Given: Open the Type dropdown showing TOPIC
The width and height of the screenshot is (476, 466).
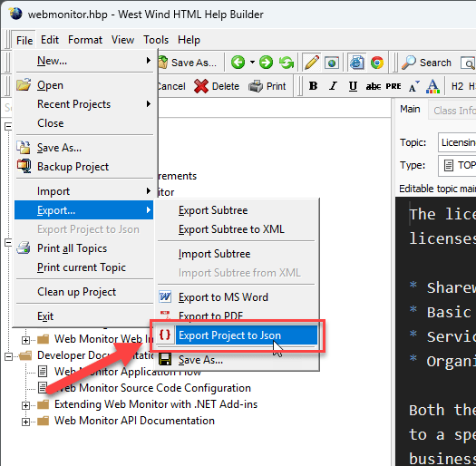Looking at the screenshot, I should point(457,165).
